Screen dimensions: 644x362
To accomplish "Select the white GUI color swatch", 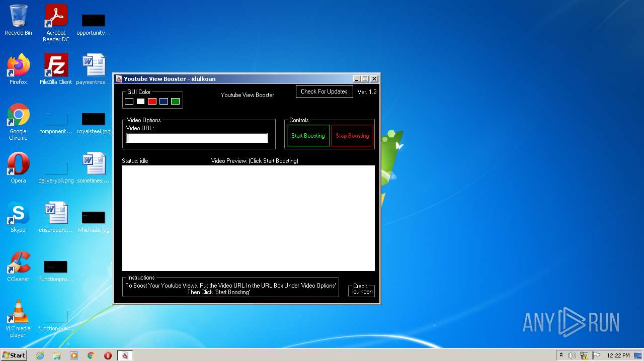I will [x=141, y=102].
